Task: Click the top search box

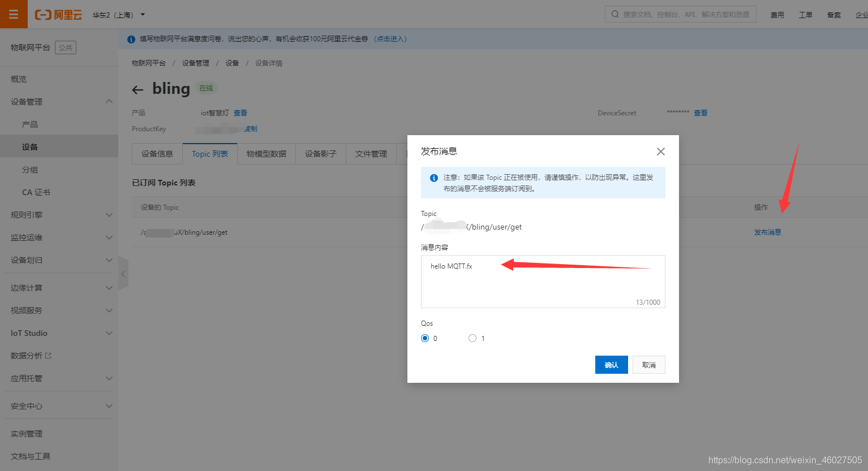Action: coord(681,14)
